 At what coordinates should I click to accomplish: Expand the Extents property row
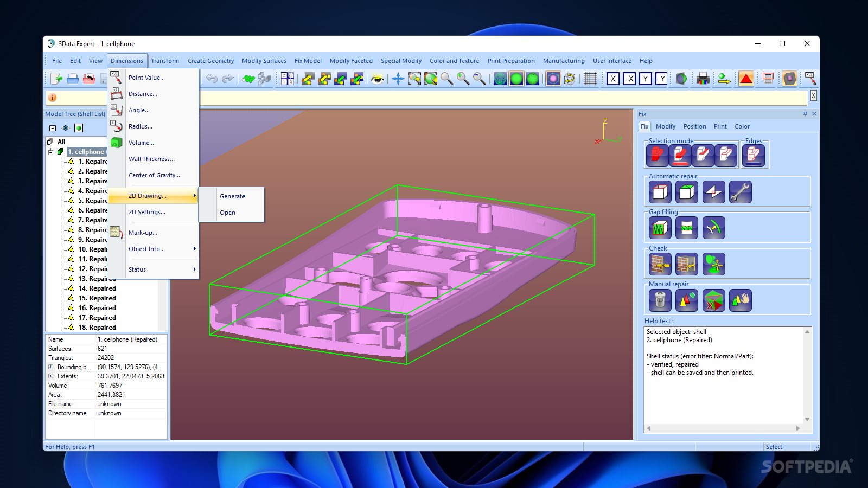tap(51, 376)
